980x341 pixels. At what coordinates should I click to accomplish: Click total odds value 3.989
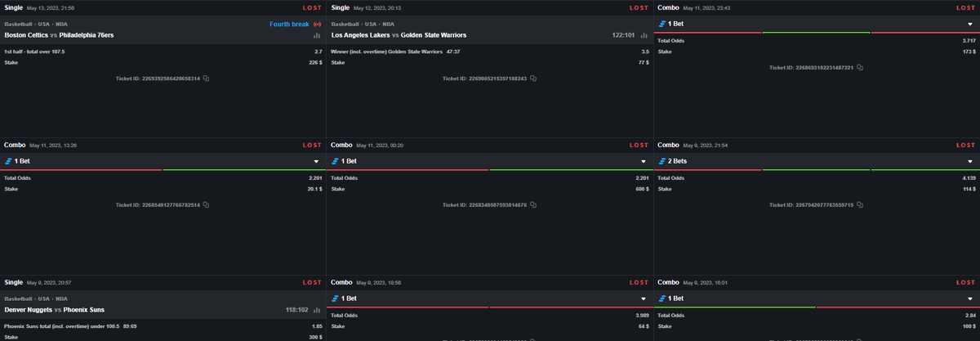643,315
